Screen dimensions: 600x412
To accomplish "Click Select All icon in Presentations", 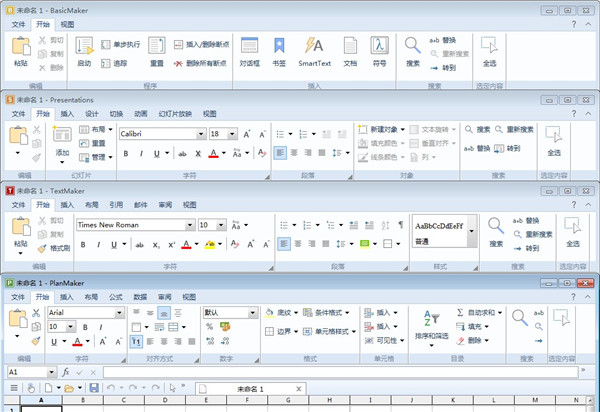I will (554, 135).
